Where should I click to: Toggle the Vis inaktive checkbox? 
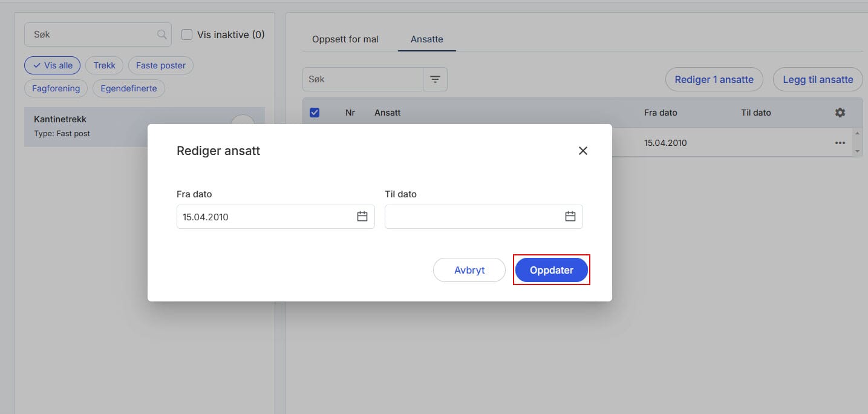(187, 34)
